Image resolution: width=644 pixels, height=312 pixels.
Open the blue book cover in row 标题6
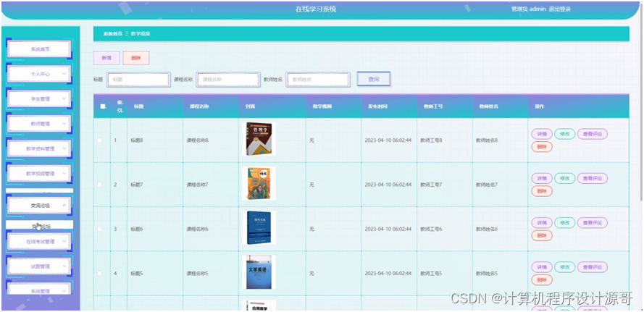[x=259, y=227]
